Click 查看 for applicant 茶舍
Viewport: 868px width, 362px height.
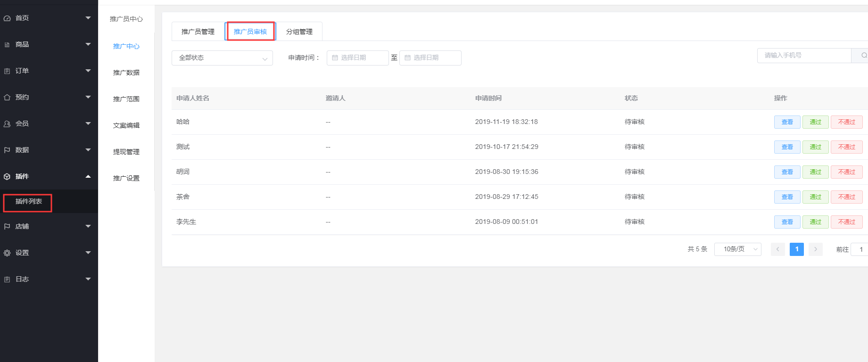(x=787, y=197)
